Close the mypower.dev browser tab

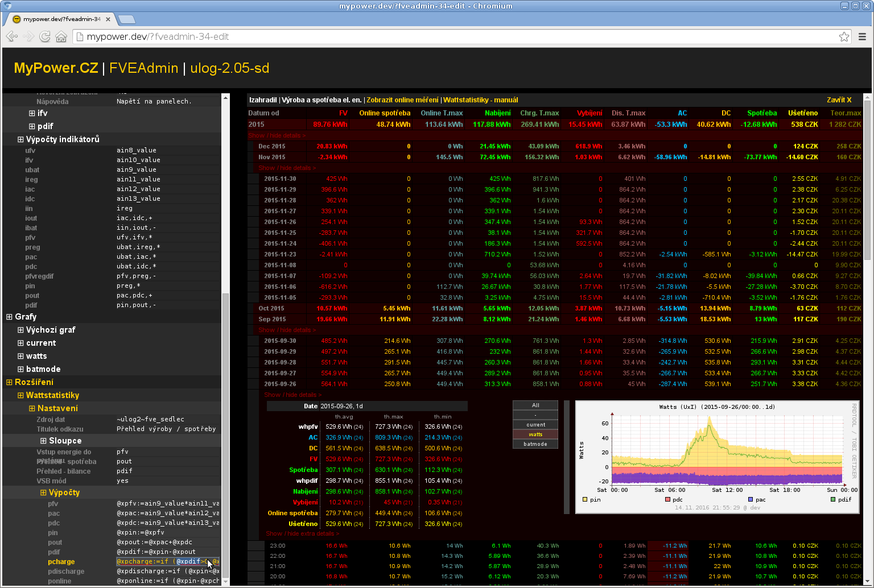tap(107, 19)
